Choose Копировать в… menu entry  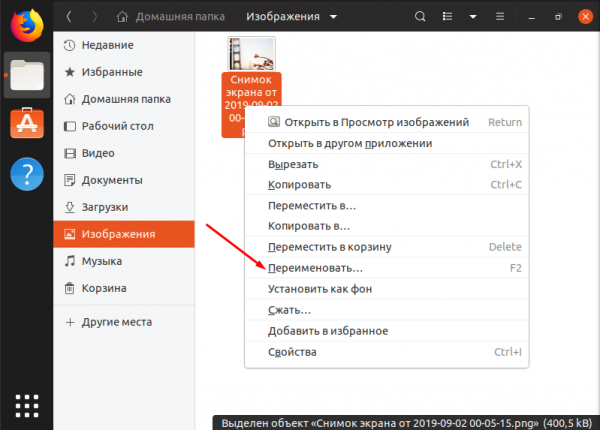386,226
